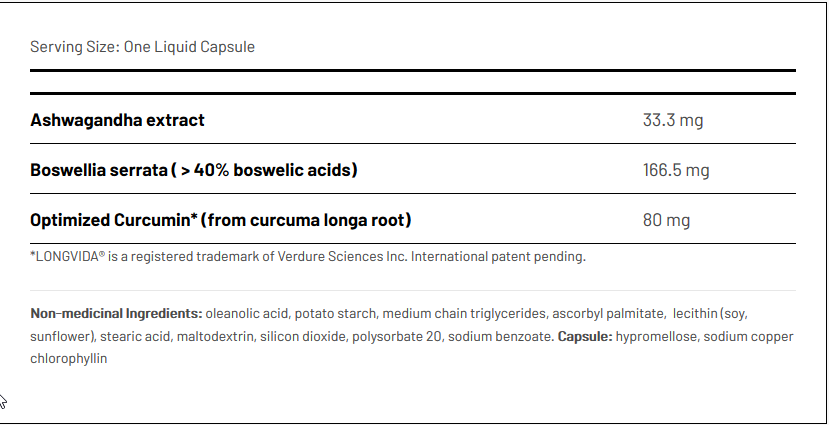Image resolution: width=829 pixels, height=425 pixels.
Task: Click the bold Capsule label
Action: [x=586, y=336]
